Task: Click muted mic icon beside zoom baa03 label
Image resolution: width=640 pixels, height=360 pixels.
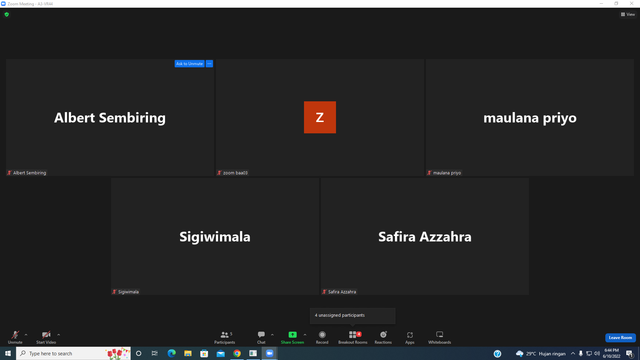Action: (x=219, y=173)
